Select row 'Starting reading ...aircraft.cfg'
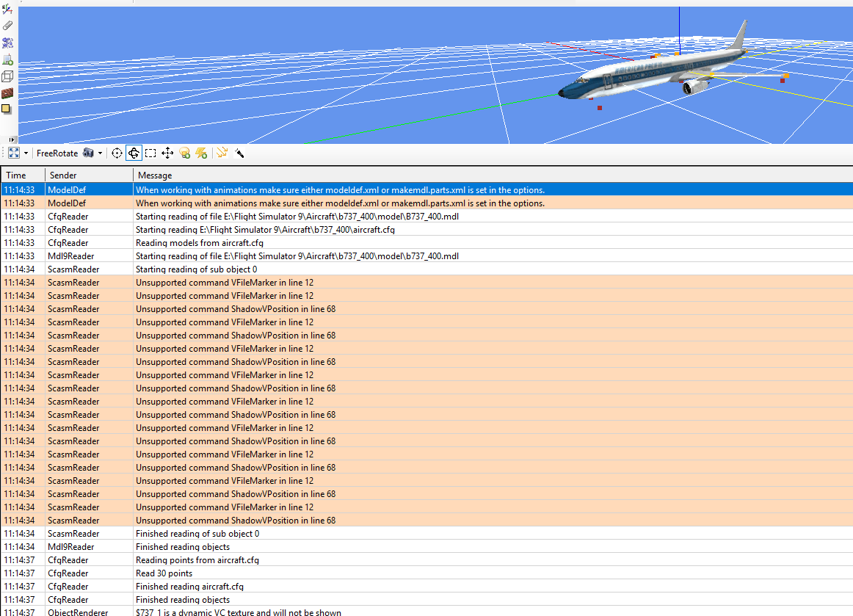The width and height of the screenshot is (853, 616). pos(426,230)
